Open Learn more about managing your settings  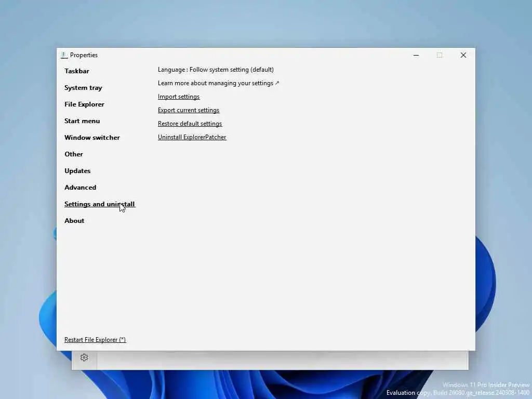click(x=218, y=83)
